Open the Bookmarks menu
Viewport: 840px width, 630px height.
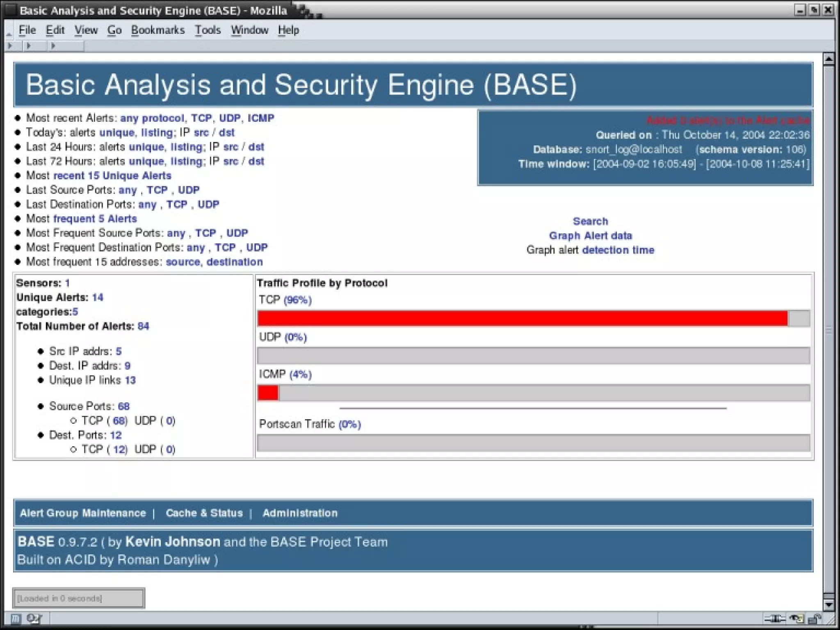tap(158, 30)
